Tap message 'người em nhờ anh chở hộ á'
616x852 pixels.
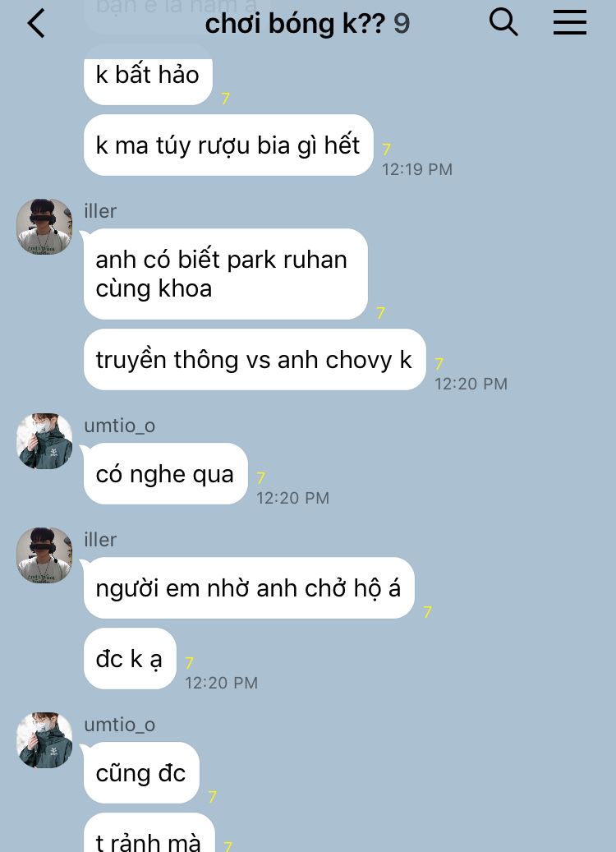coord(249,588)
